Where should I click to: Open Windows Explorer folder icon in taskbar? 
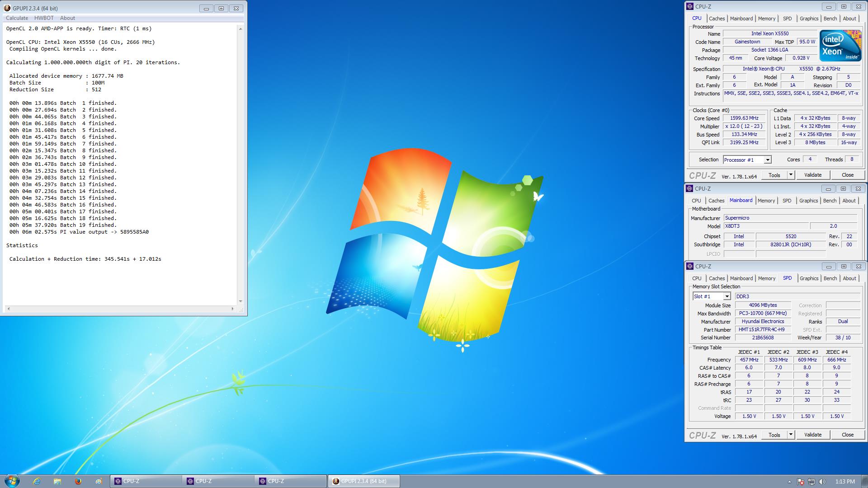click(57, 481)
